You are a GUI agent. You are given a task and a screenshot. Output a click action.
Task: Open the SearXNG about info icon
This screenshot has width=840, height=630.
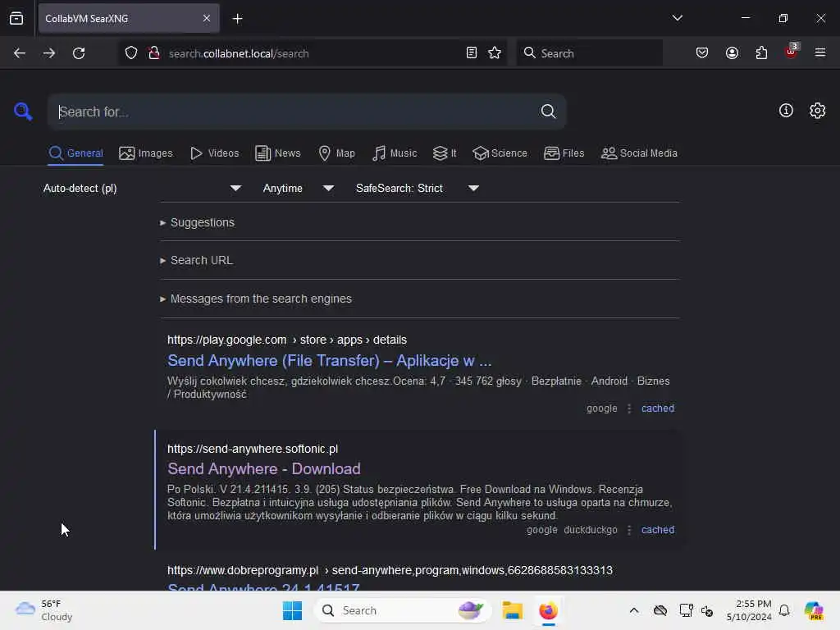click(x=786, y=111)
